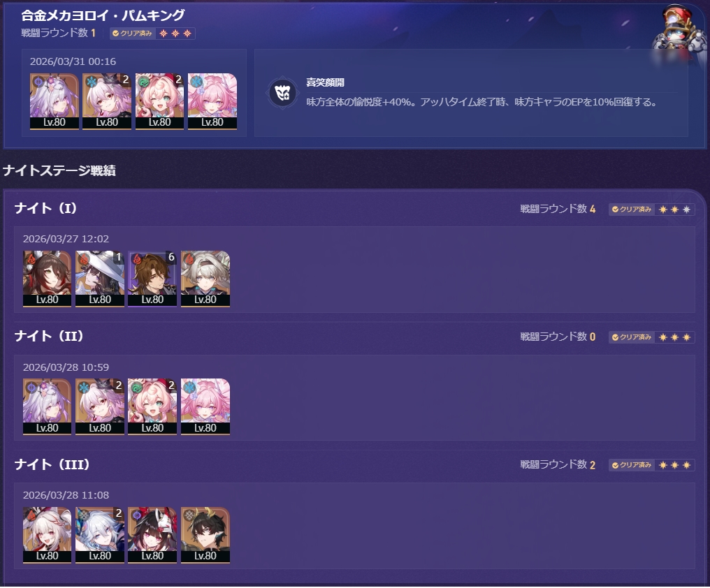The height and width of the screenshot is (588, 710).
Task: Click the first lavender-haired character in Knight (II)
Action: tap(47, 407)
